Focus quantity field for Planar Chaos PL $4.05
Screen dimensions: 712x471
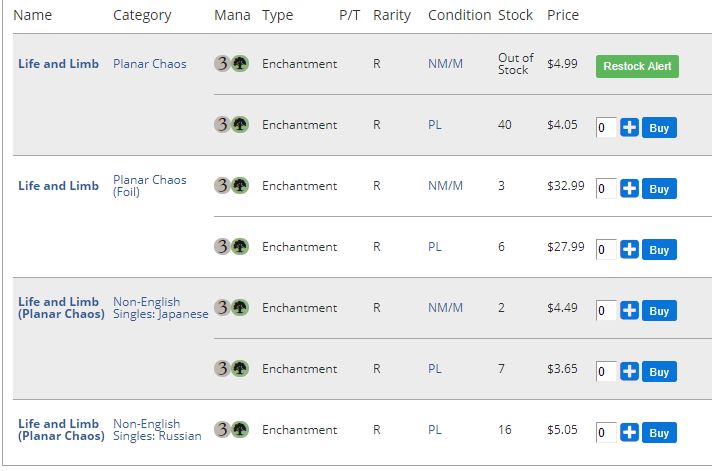[x=606, y=128]
